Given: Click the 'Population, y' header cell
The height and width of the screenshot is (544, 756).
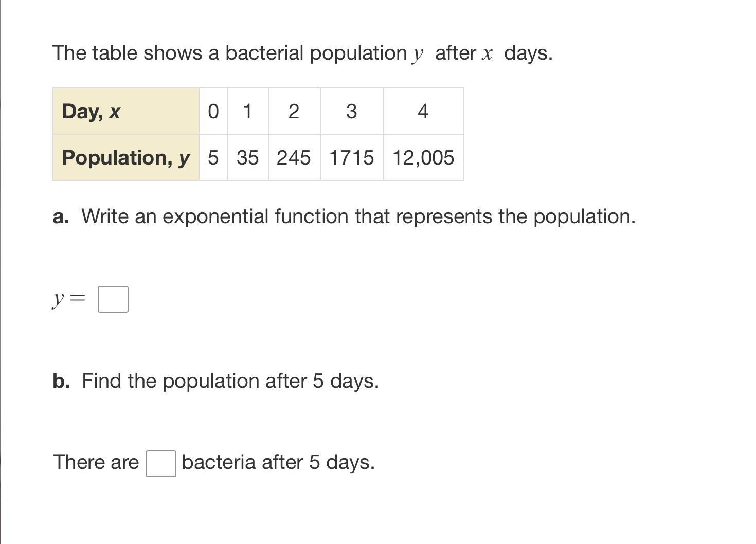Looking at the screenshot, I should [126, 157].
